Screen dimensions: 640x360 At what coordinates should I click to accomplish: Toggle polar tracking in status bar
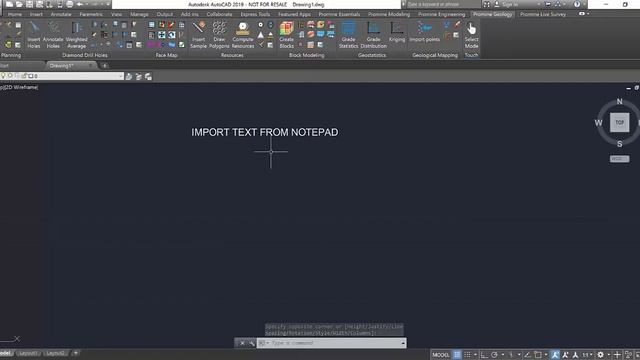(494, 355)
